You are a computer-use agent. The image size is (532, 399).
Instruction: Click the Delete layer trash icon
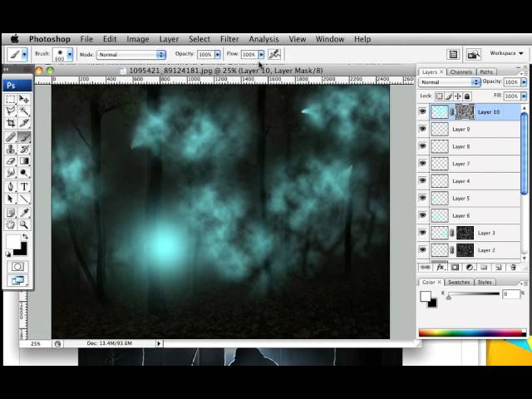click(513, 267)
